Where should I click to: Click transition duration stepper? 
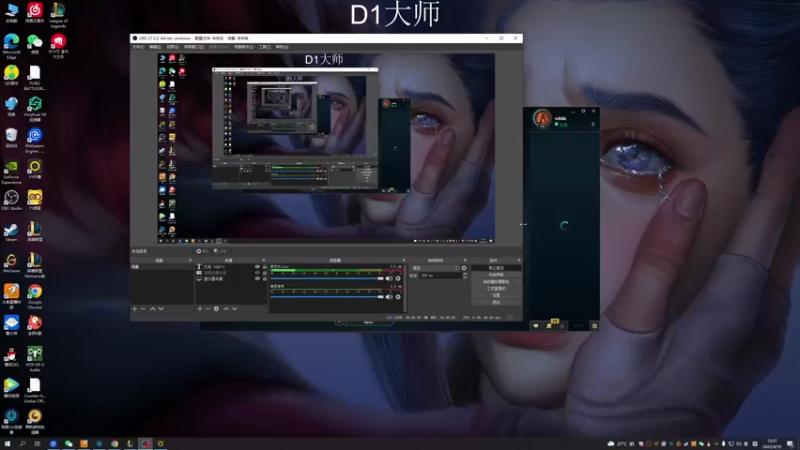click(465, 276)
